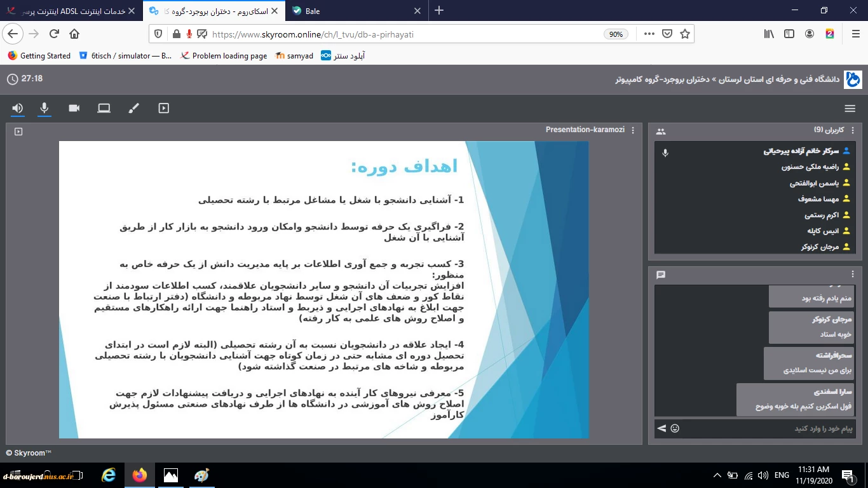Open the Firefox library icon
This screenshot has height=488, width=868.
(769, 34)
